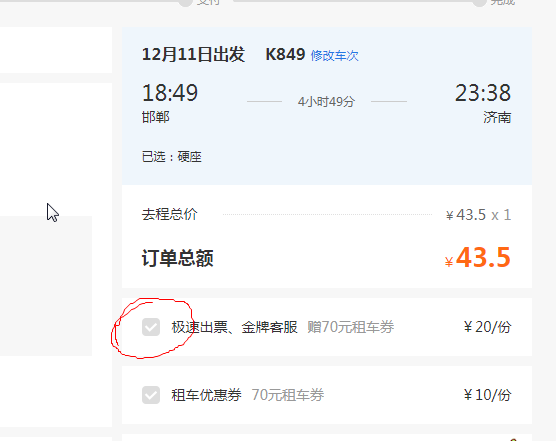The height and width of the screenshot is (441, 556).
Task: Click the 23:38 arrival time
Action: pyautogui.click(x=483, y=93)
